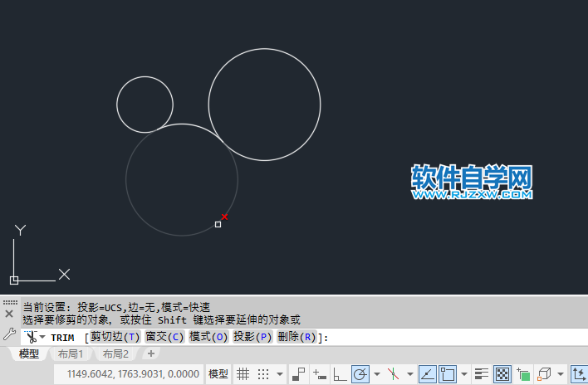Grab the command line drag handle dots
Viewport: 588px width, 385px height.
coord(10,302)
